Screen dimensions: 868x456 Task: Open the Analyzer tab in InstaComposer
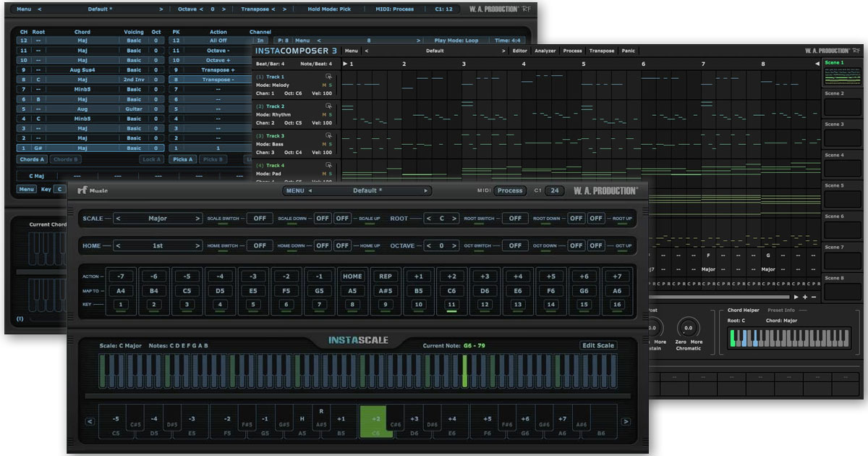[x=545, y=51]
